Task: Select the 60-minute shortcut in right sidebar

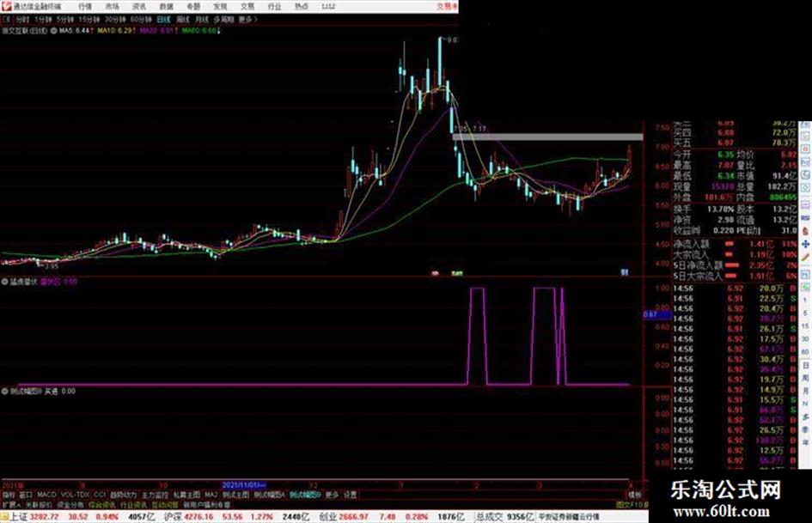Action: [x=805, y=352]
